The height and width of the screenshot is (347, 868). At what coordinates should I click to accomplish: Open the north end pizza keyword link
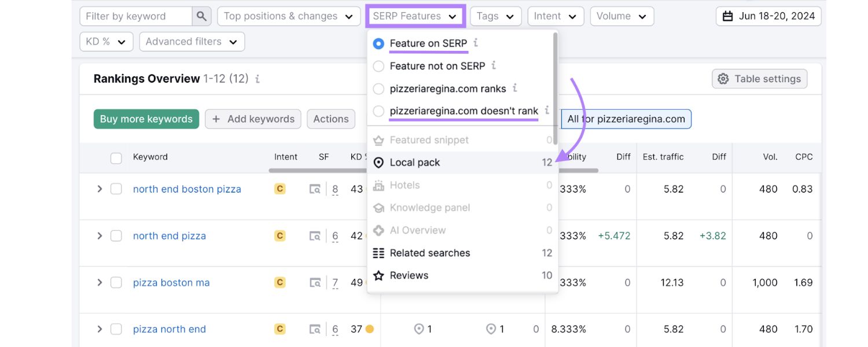tap(169, 235)
